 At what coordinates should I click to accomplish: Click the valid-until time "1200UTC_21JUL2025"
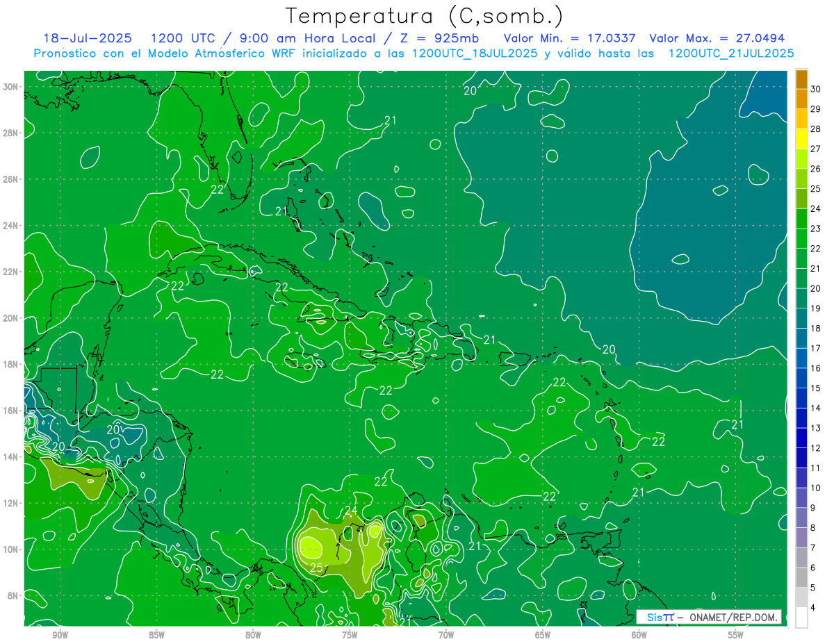[731, 53]
